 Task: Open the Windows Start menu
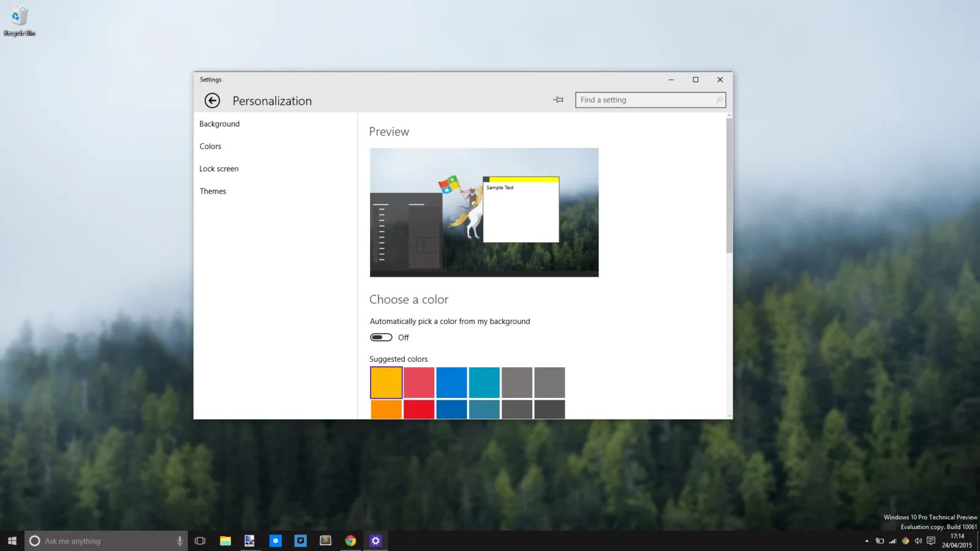[12, 541]
